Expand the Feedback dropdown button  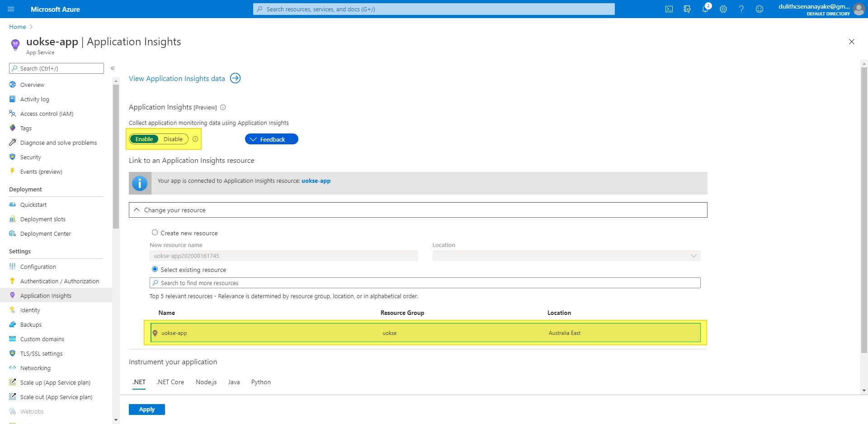pyautogui.click(x=271, y=139)
